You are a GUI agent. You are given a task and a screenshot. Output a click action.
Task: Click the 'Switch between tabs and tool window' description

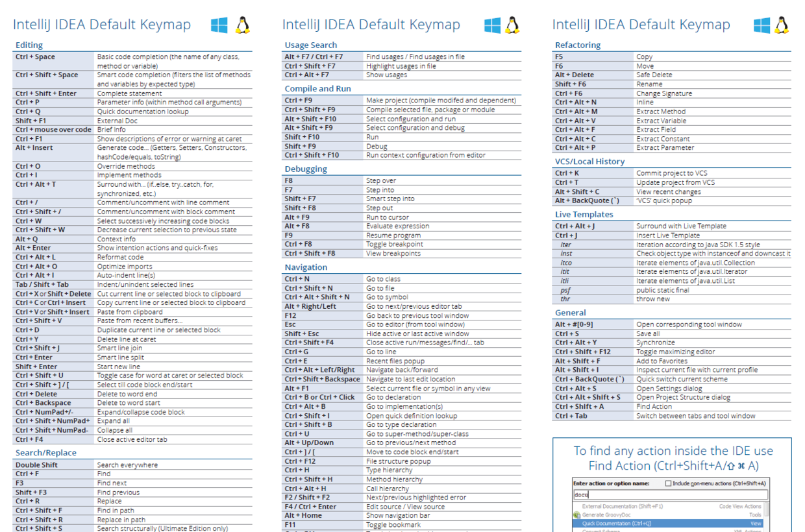pos(696,416)
